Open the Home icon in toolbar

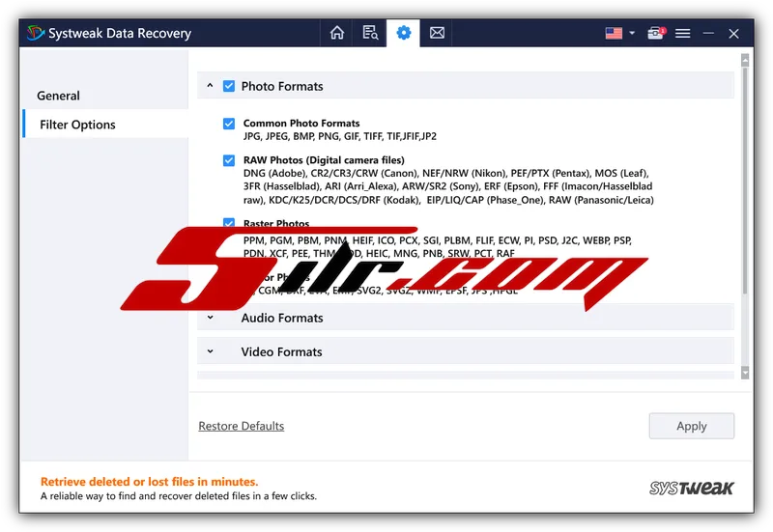click(x=337, y=33)
